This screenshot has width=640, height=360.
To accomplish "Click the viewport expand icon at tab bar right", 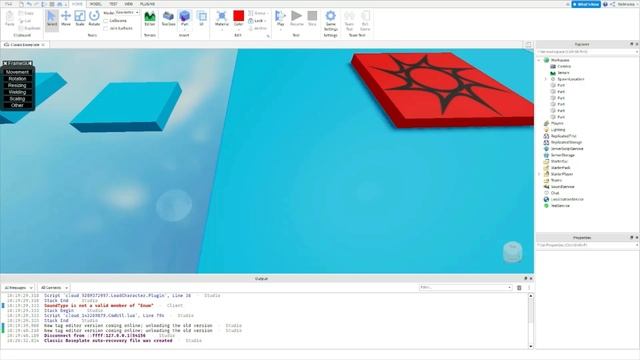I will coord(529,44).
